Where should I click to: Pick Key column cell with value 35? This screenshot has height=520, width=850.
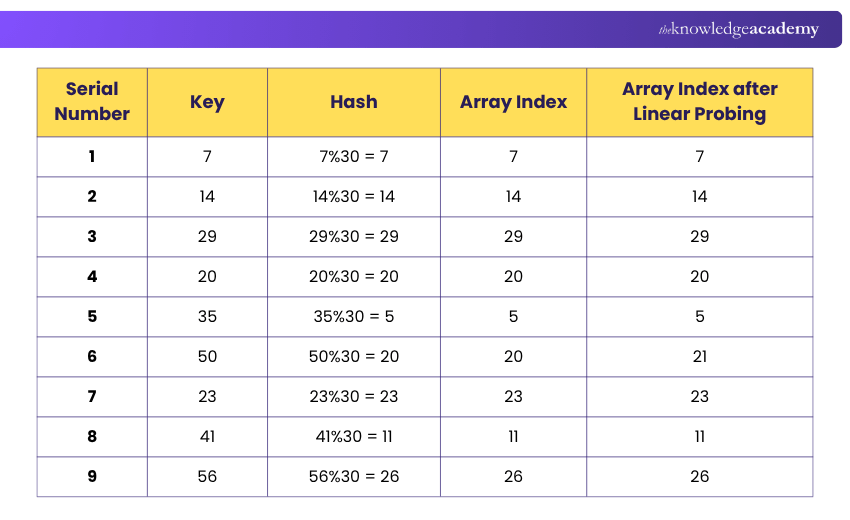pos(207,317)
